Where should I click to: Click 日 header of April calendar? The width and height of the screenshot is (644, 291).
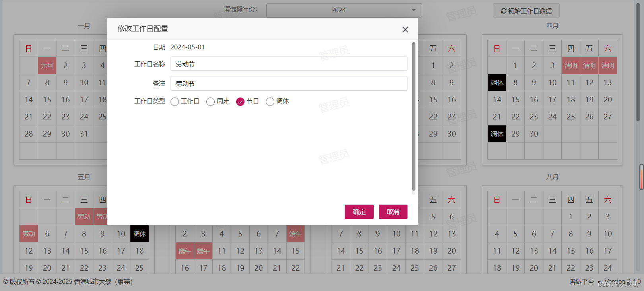point(497,49)
